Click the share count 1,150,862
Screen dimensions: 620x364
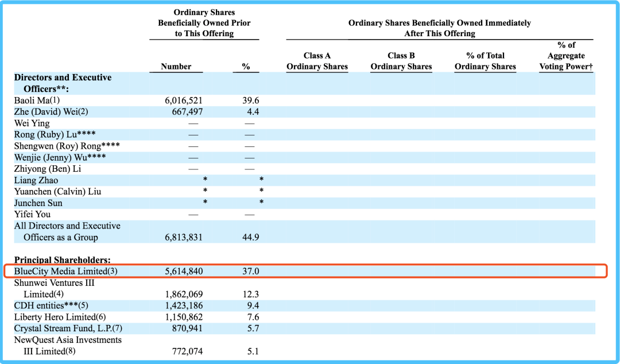coord(184,317)
